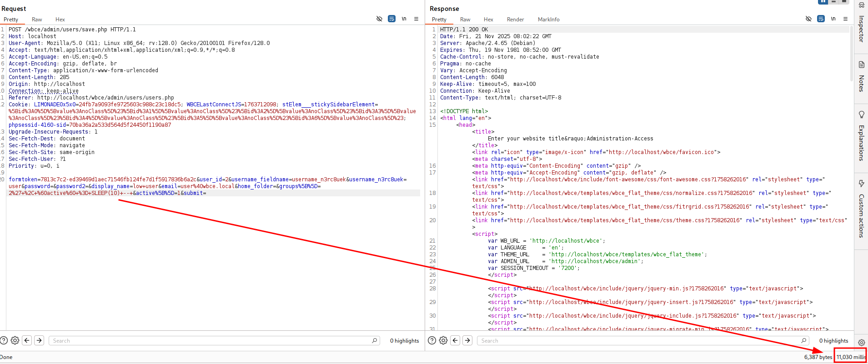Select the Response Pretty tab

[x=439, y=20]
